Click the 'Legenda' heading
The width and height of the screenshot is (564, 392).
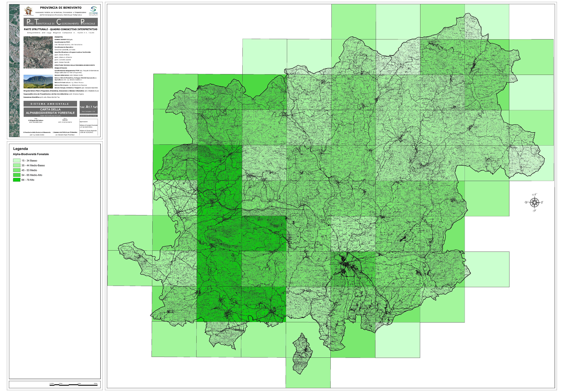click(20, 149)
